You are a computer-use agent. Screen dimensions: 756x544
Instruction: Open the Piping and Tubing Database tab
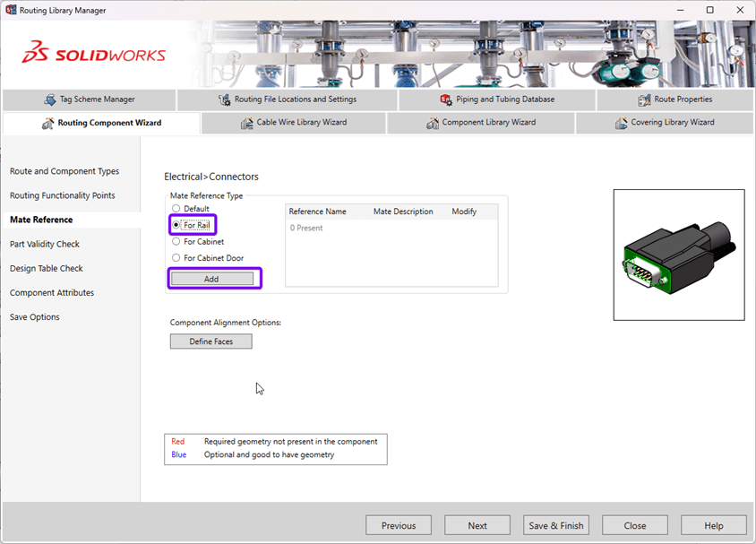click(497, 99)
